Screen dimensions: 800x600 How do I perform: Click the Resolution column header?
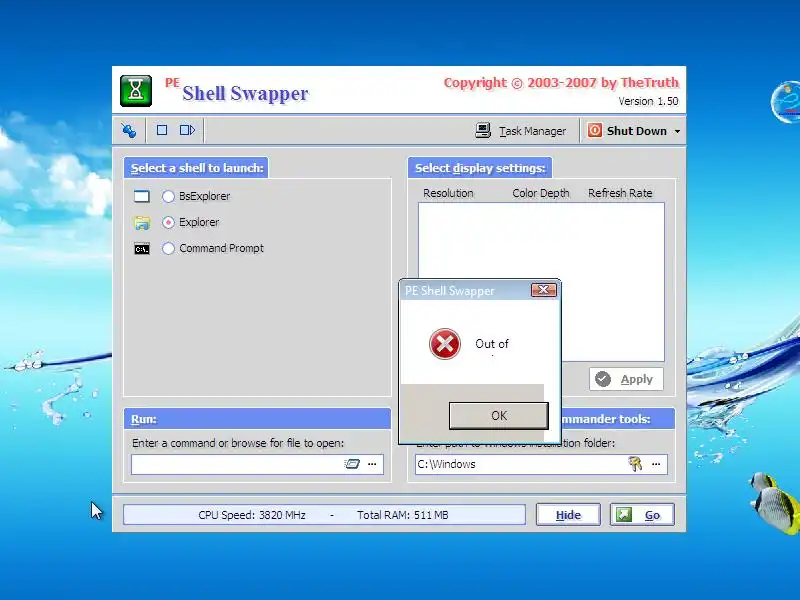(448, 193)
